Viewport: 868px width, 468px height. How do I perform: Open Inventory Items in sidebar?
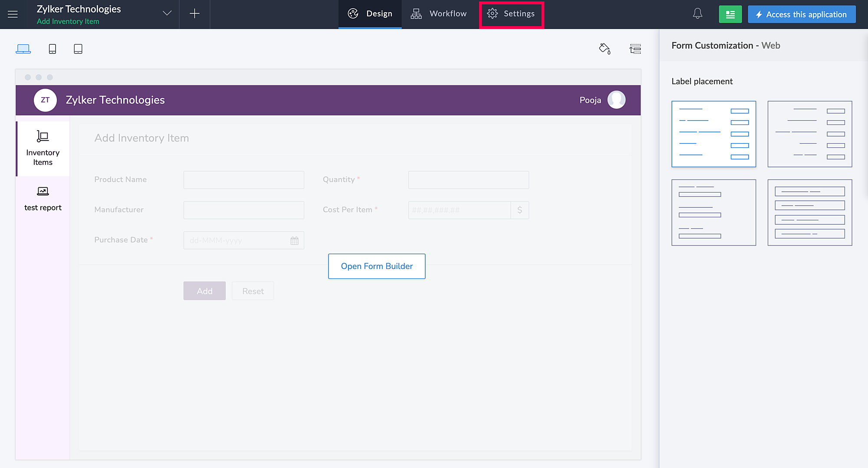tap(43, 148)
